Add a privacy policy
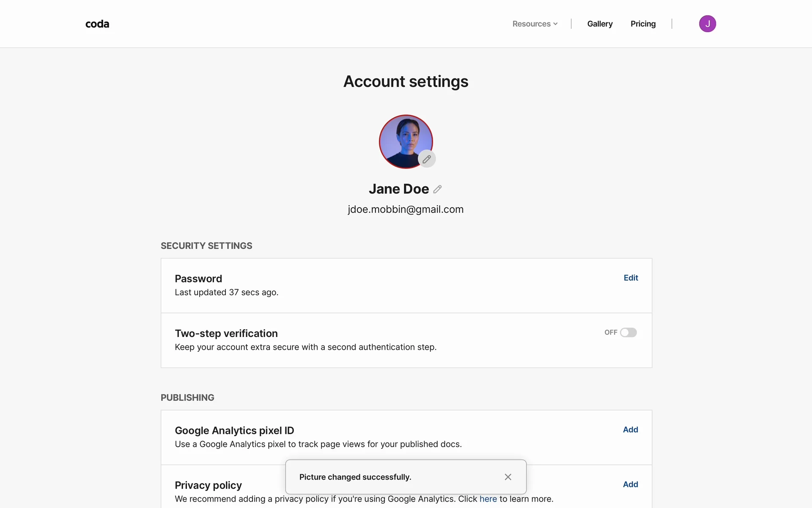This screenshot has height=508, width=812. click(630, 484)
